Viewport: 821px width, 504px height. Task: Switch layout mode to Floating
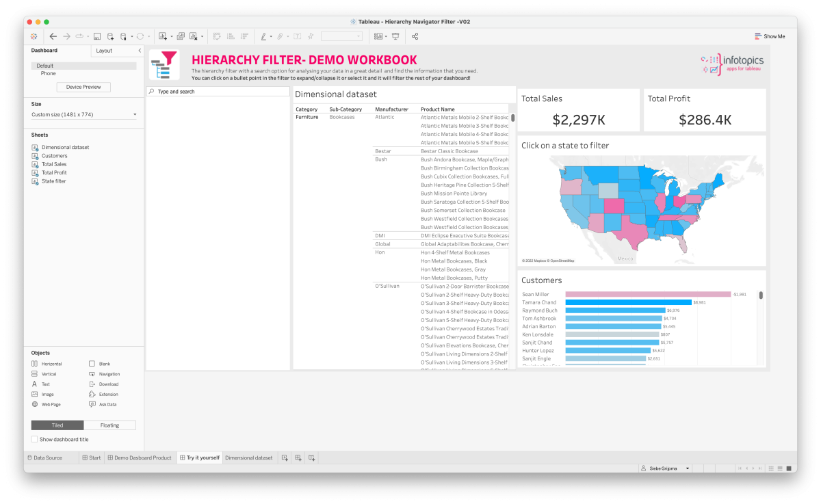click(x=109, y=425)
